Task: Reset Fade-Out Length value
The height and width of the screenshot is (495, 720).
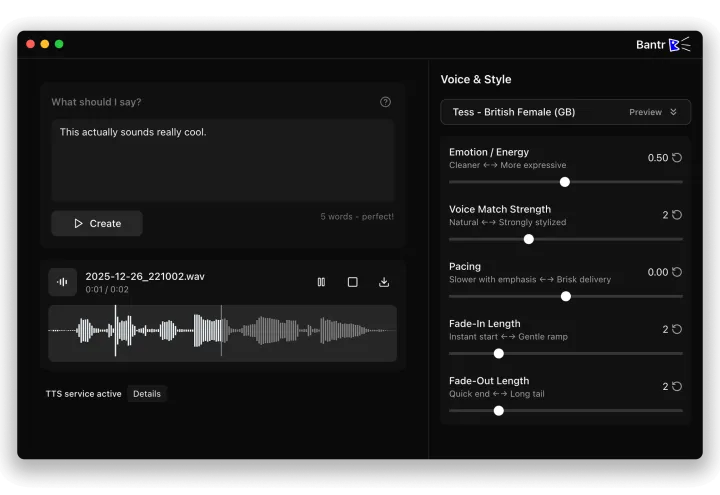Action: [677, 386]
